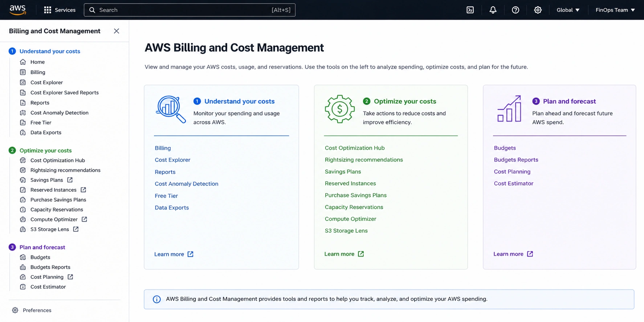
Task: Click the Cost Explorer sidebar icon
Action: pos(23,82)
